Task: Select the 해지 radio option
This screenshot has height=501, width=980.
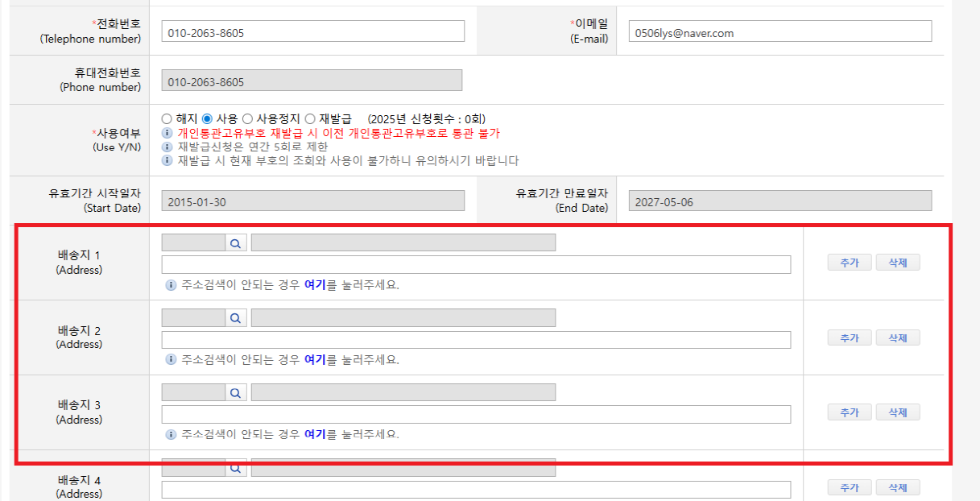Action: point(167,118)
